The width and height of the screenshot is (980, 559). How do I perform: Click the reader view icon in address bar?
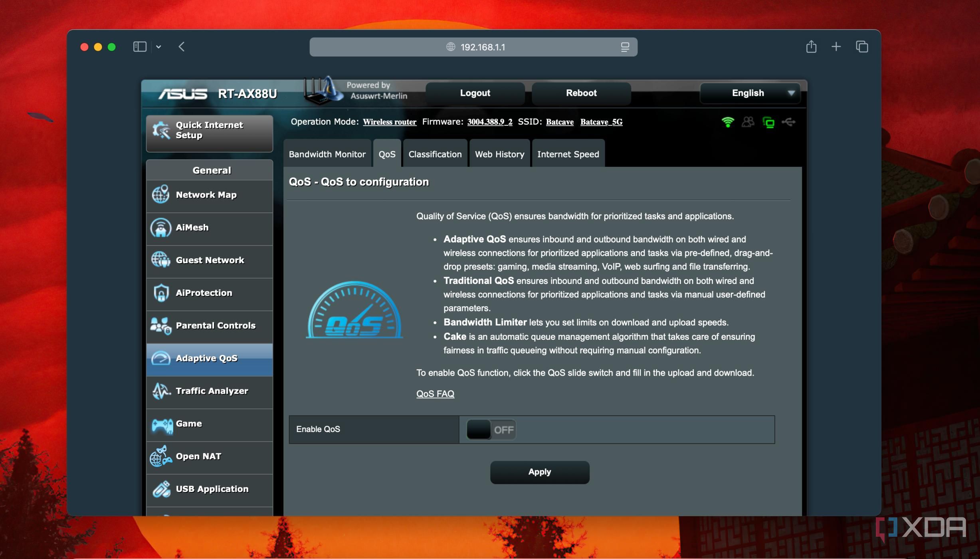pos(625,47)
